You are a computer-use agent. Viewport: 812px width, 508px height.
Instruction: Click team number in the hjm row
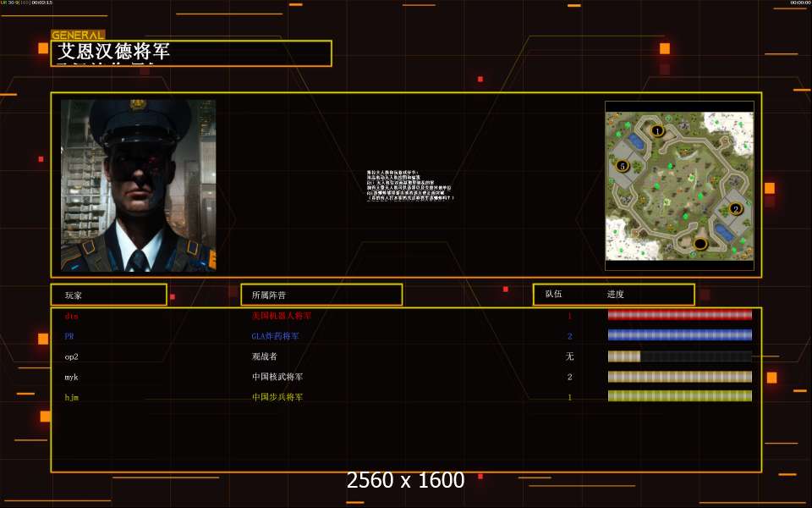click(x=569, y=398)
